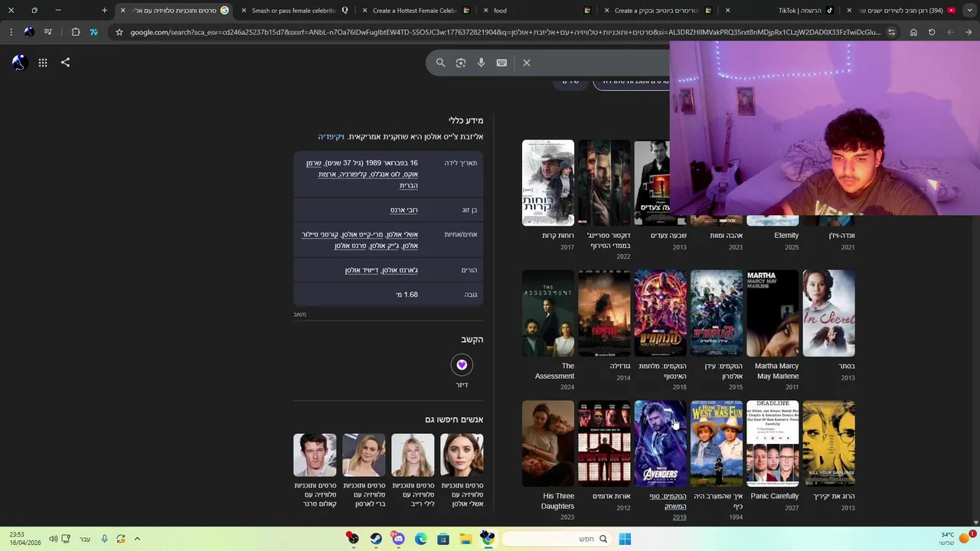The image size is (980, 551).
Task: Open the on-screen keyboard icon in search box
Action: tap(501, 63)
